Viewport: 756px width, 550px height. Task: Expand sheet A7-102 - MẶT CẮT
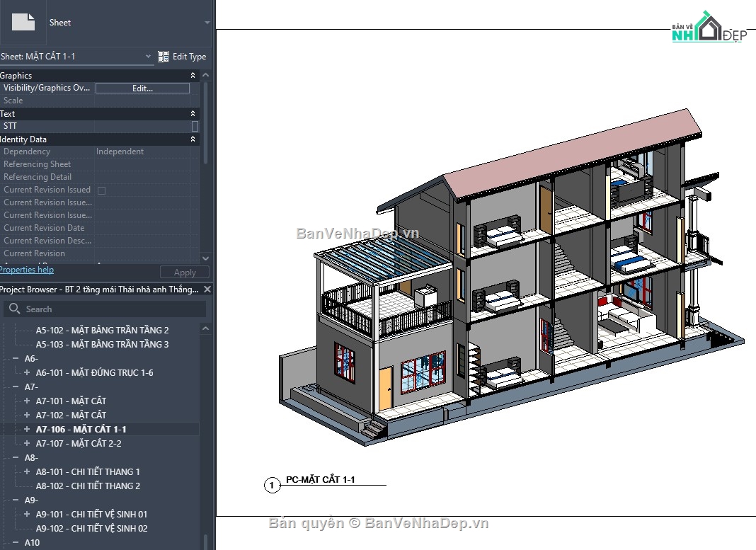[27, 415]
